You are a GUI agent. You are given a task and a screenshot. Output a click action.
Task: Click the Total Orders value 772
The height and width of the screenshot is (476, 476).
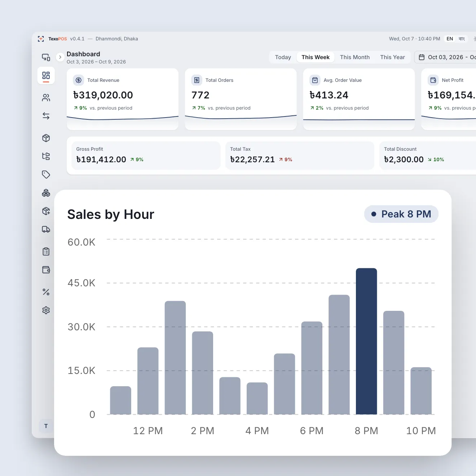click(x=200, y=95)
